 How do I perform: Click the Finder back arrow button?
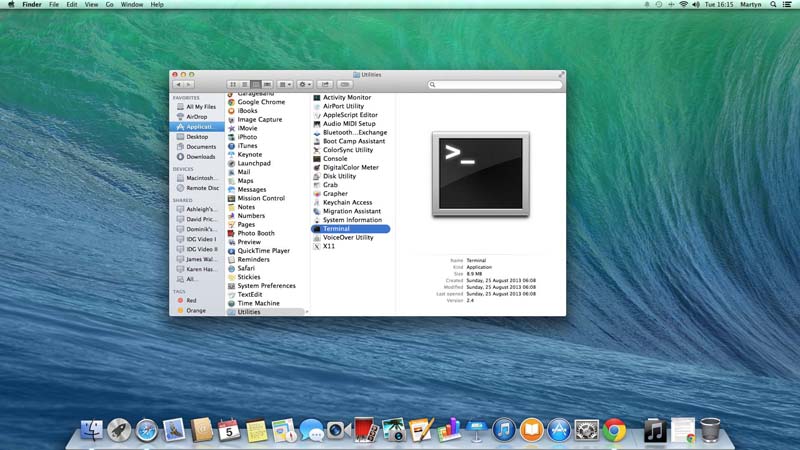click(x=179, y=84)
